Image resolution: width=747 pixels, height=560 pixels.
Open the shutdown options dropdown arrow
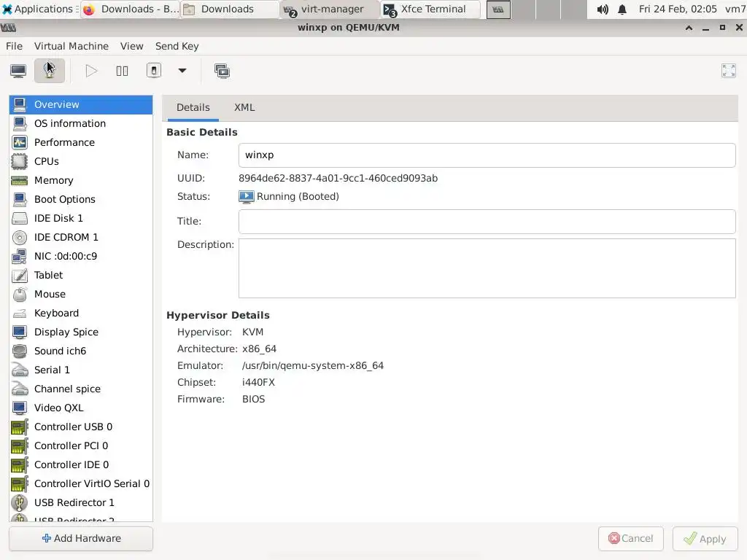[182, 71]
